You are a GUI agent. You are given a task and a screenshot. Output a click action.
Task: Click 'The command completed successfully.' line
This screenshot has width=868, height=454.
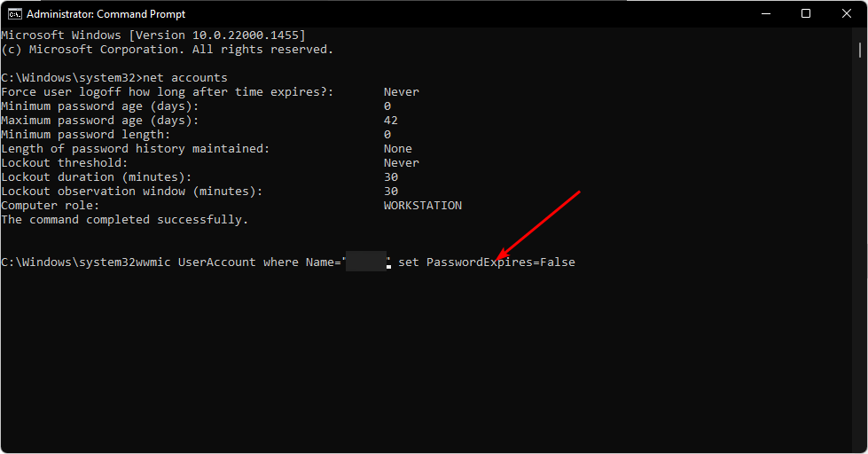tap(125, 220)
